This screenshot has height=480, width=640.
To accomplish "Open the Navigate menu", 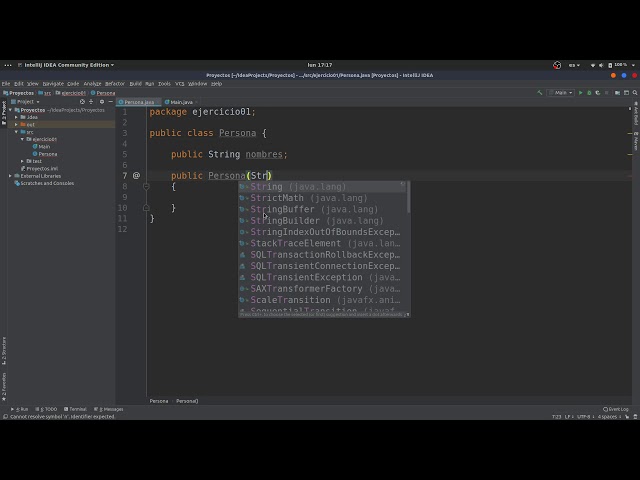I will coord(53,84).
